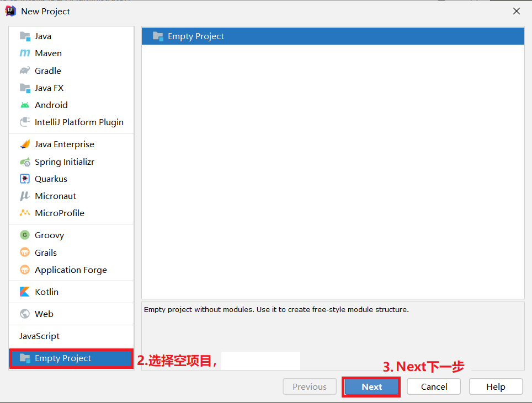Click the Web globe icon
532x403 pixels.
click(25, 314)
